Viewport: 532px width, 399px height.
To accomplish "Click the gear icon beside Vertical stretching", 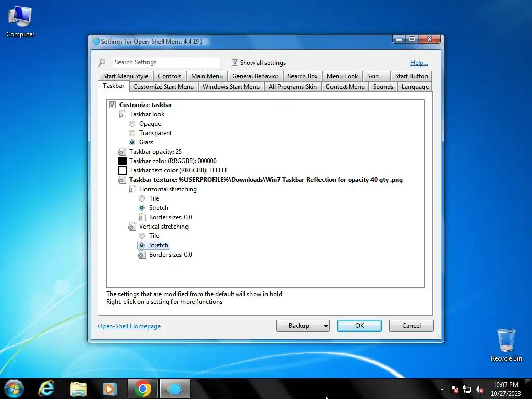I will (x=132, y=227).
